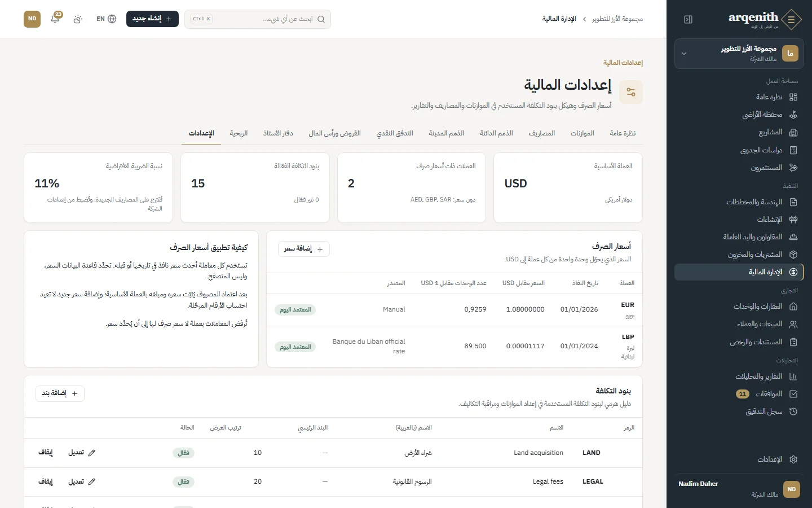812x508 pixels.
Task: Open العقارات والوحدات sidebar item
Action: pos(739,306)
